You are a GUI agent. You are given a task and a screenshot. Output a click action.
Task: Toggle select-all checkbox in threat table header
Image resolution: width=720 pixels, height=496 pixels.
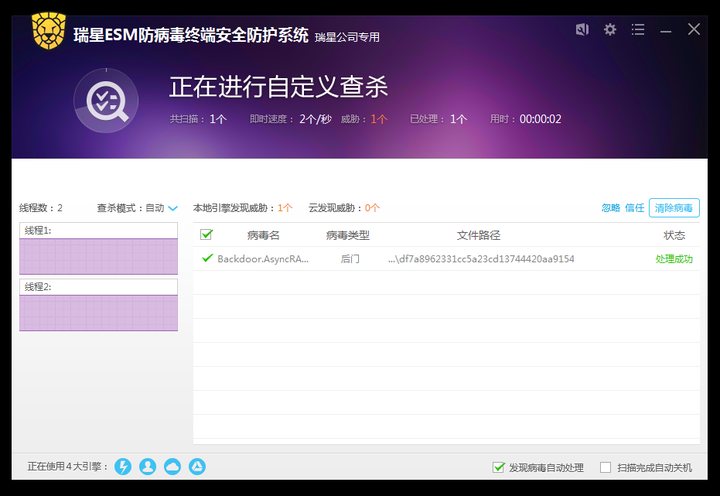pos(206,235)
